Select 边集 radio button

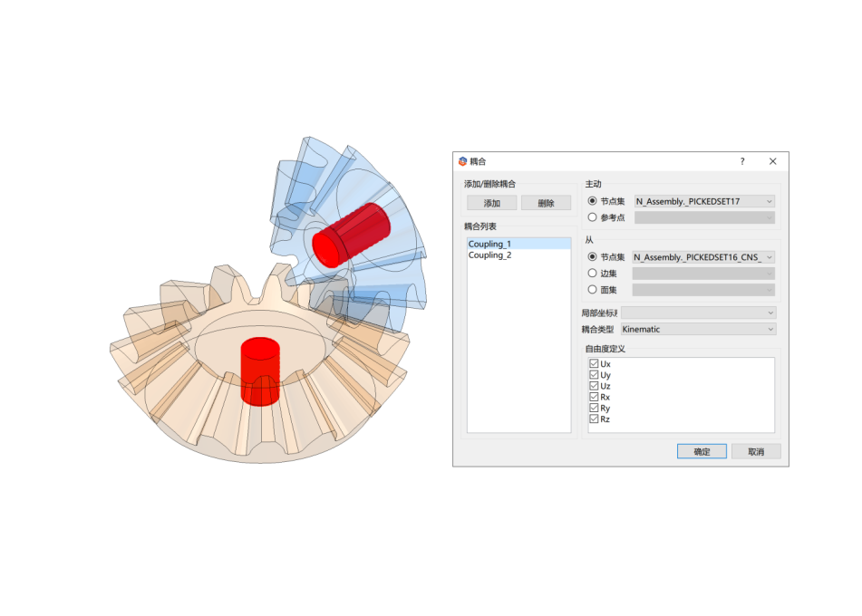click(x=592, y=273)
